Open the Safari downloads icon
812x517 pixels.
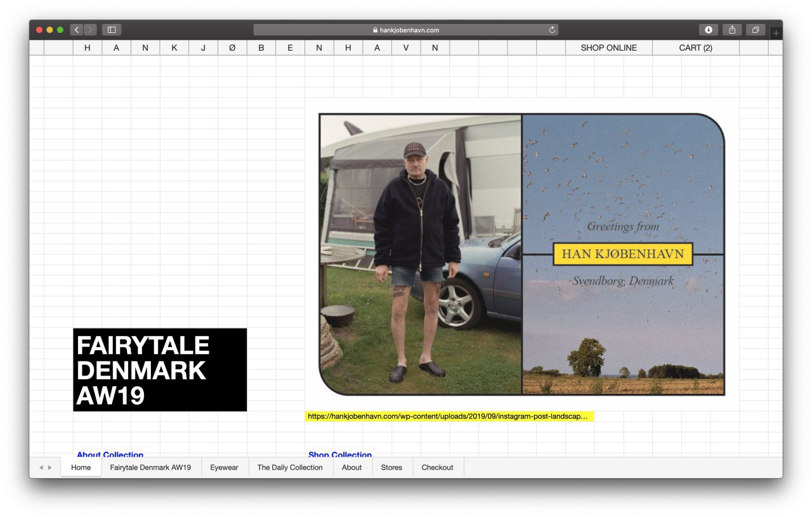pos(709,30)
